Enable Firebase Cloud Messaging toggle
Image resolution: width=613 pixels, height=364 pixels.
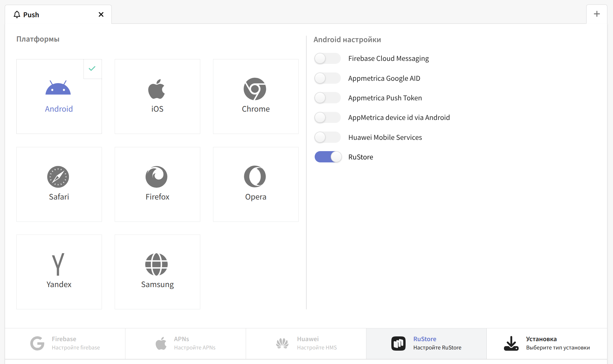(x=327, y=58)
